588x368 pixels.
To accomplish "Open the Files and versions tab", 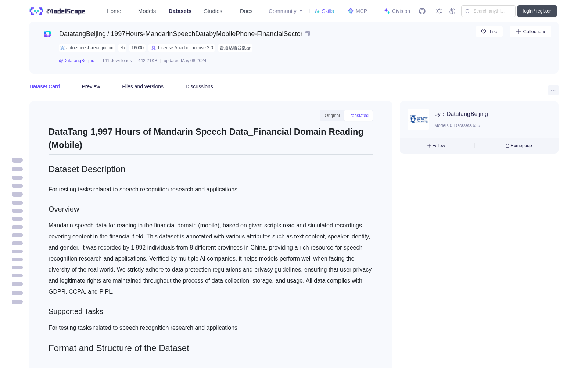I will click(x=143, y=86).
